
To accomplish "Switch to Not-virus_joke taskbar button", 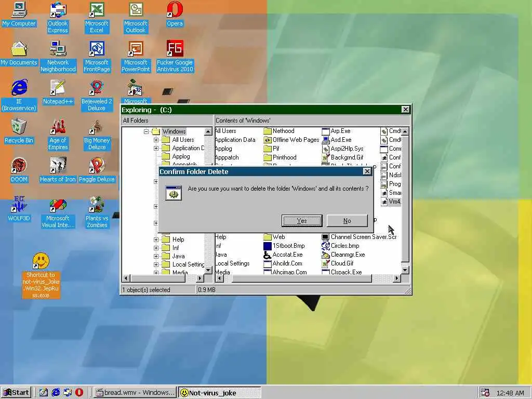I will click(x=220, y=393).
